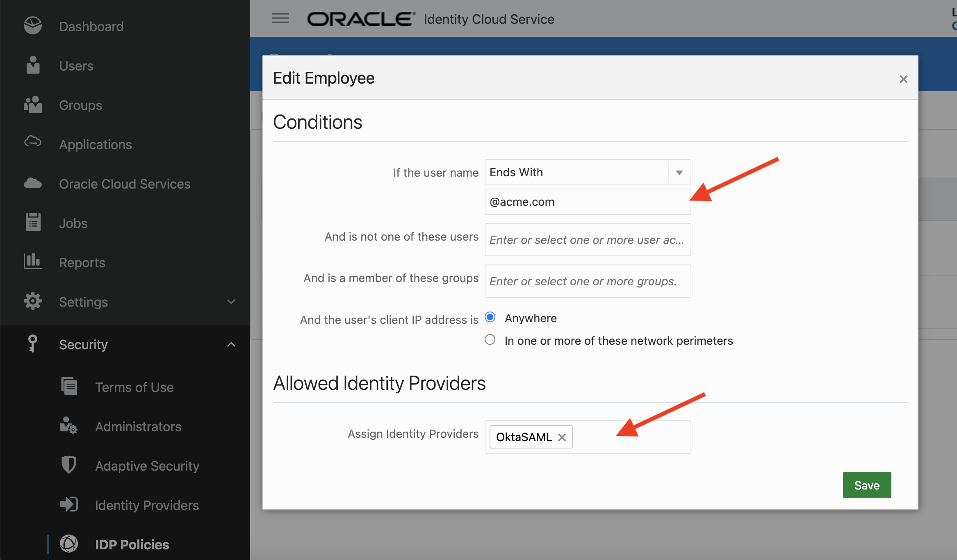Collapse the Security menu section
This screenshot has width=957, height=560.
[231, 345]
